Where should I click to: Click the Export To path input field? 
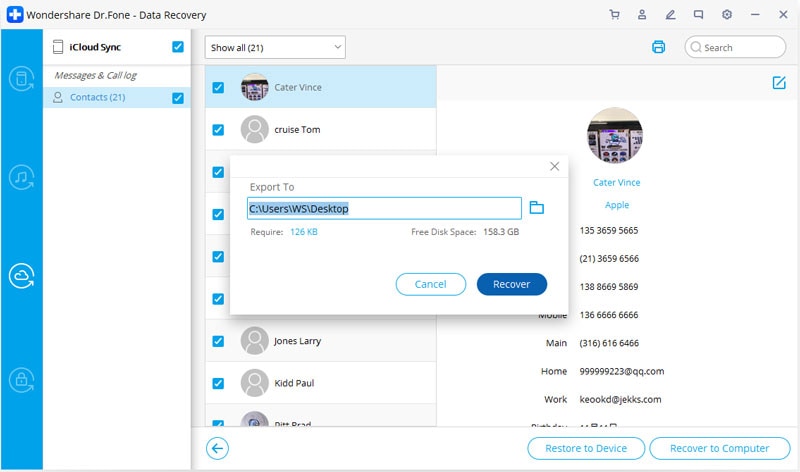coord(384,208)
